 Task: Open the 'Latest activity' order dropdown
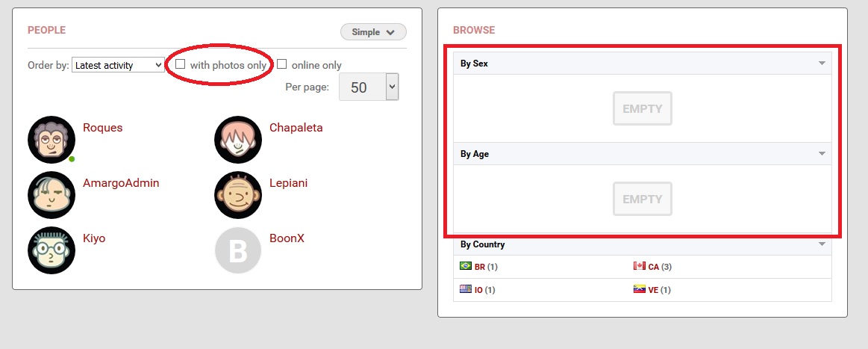[x=118, y=65]
